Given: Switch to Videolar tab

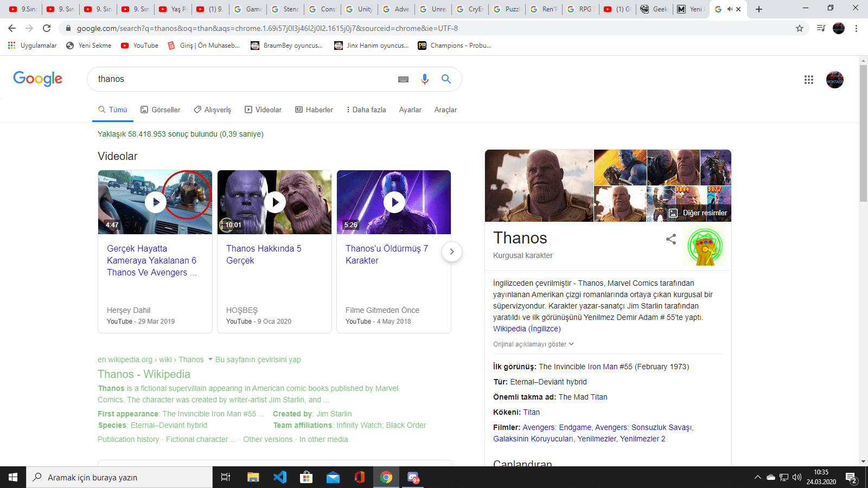Looking at the screenshot, I should [263, 110].
